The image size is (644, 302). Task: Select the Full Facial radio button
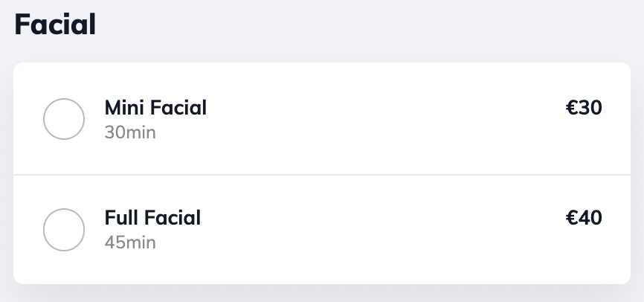(64, 229)
